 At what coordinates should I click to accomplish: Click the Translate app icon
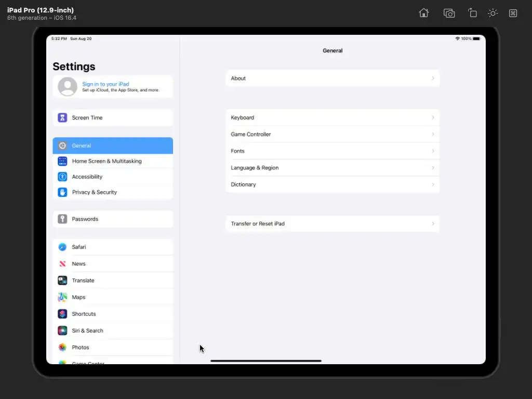(x=62, y=281)
